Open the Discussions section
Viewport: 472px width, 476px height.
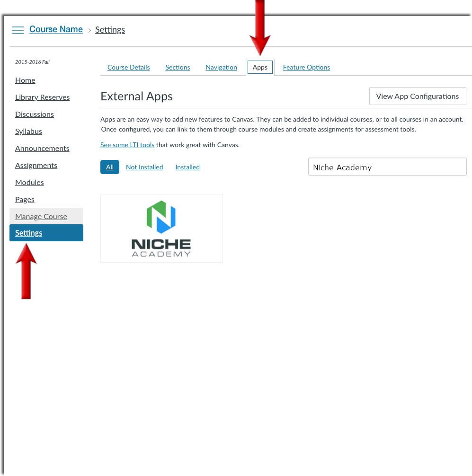coord(34,114)
